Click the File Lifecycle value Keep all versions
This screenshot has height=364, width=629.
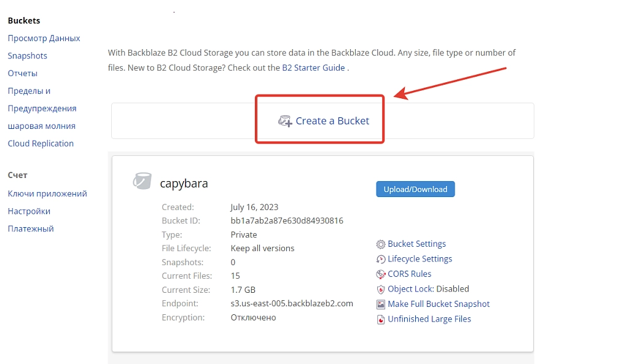pos(262,249)
